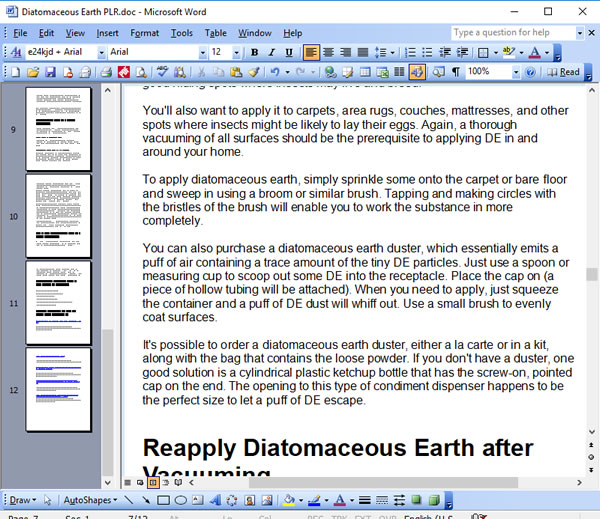Click the Styles and Formatting icon
The width and height of the screenshot is (600, 519).
pos(16,52)
